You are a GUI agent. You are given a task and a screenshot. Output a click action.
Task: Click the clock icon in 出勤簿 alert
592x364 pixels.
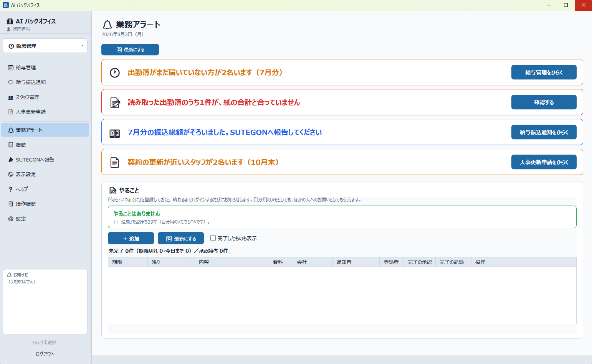click(x=115, y=72)
